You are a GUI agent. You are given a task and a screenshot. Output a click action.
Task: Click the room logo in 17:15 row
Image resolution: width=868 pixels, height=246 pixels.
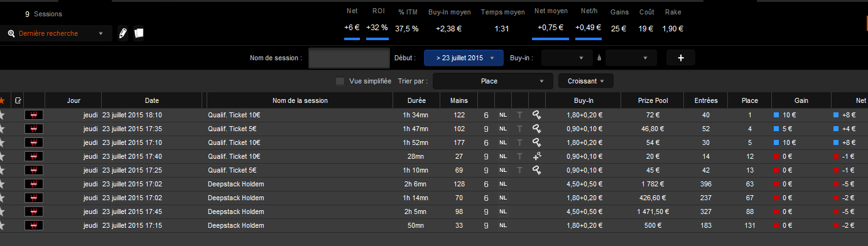tap(34, 225)
